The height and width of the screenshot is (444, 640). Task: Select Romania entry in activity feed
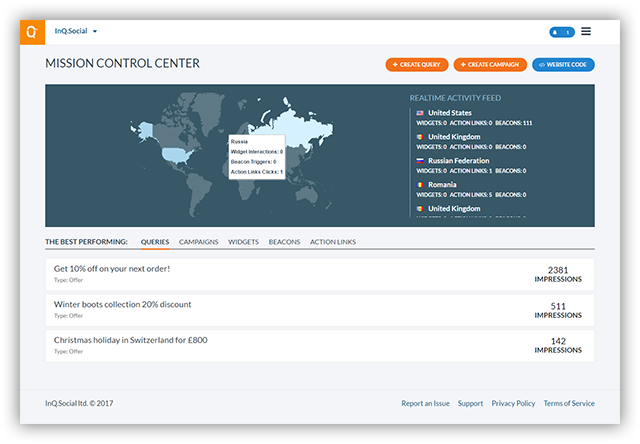(x=471, y=189)
